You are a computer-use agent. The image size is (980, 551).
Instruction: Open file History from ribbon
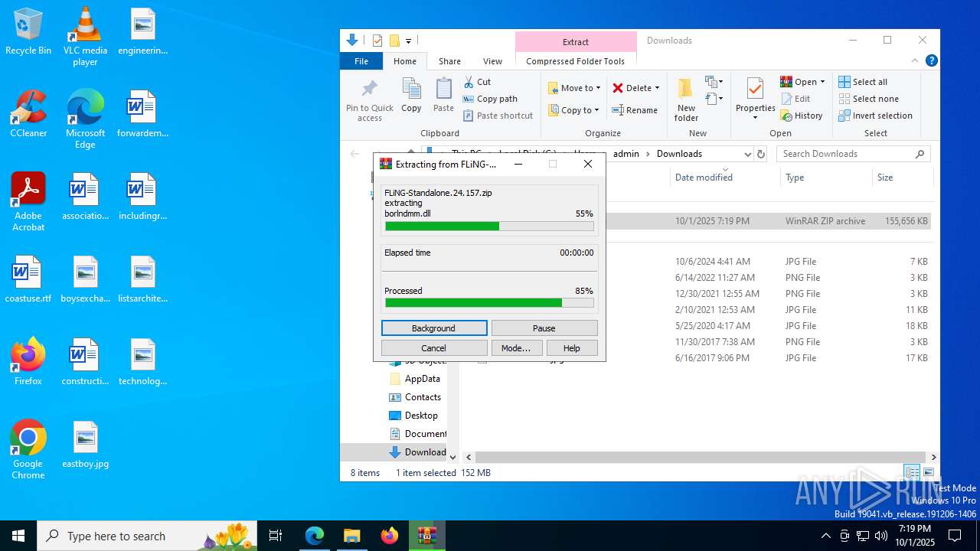coord(802,116)
